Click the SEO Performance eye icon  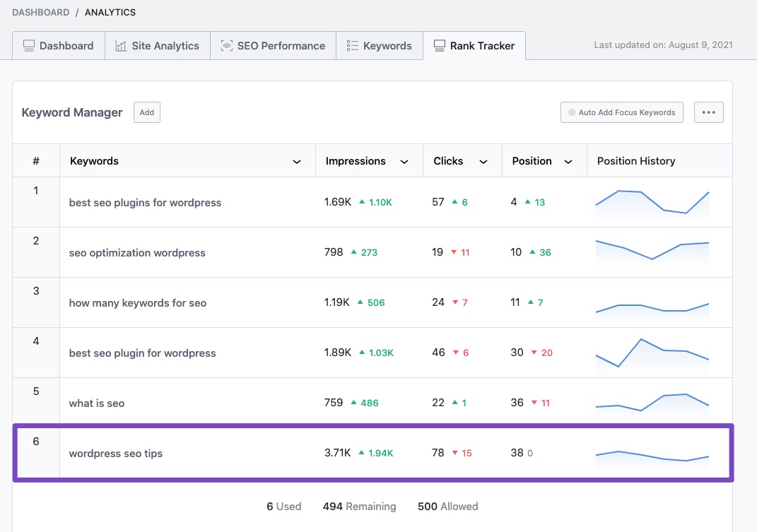(x=227, y=46)
